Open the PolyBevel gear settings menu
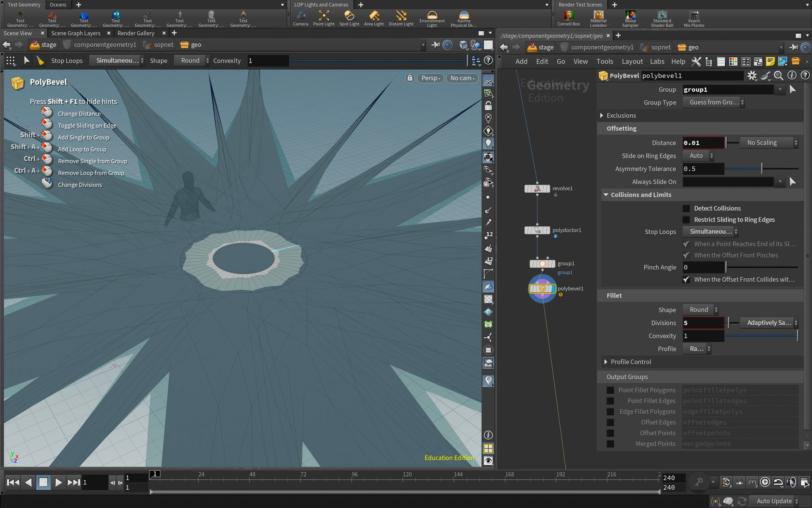 click(x=752, y=76)
